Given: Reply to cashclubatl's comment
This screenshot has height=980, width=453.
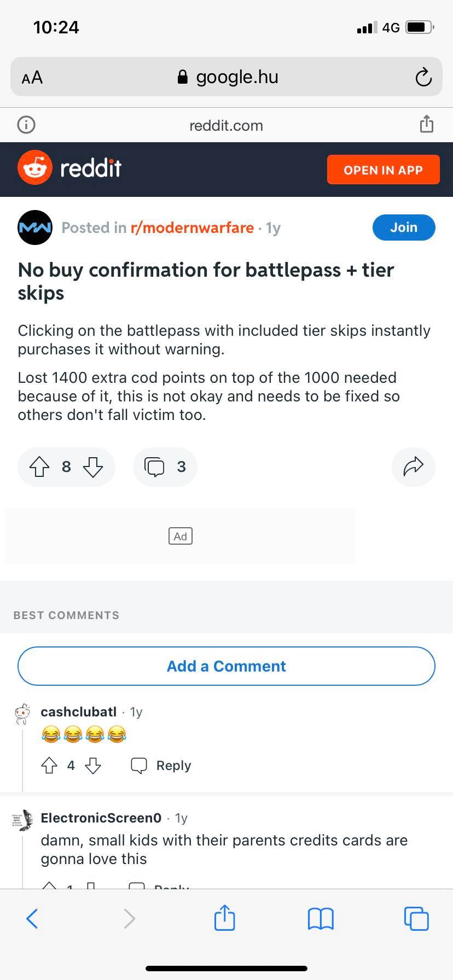Looking at the screenshot, I should (x=161, y=766).
